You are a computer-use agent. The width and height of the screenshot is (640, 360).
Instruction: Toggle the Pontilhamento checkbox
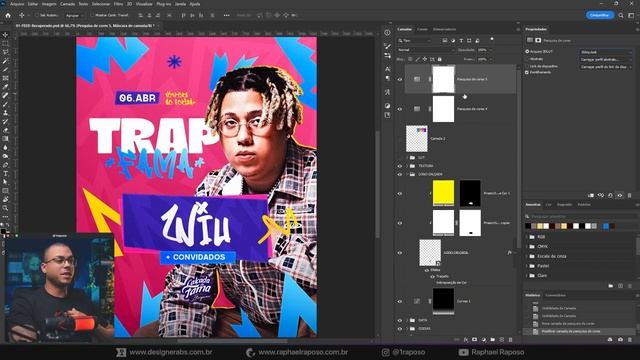pyautogui.click(x=527, y=72)
